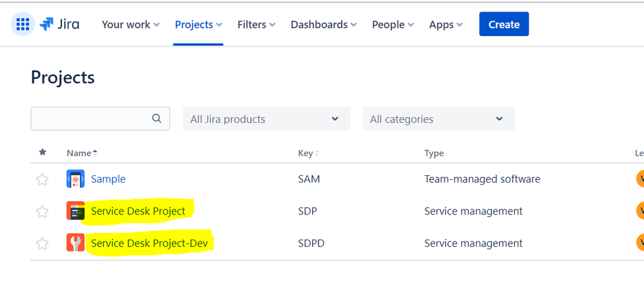Click the Service Desk Project avatar icon
Viewport: 644px width, 288px height.
click(75, 211)
